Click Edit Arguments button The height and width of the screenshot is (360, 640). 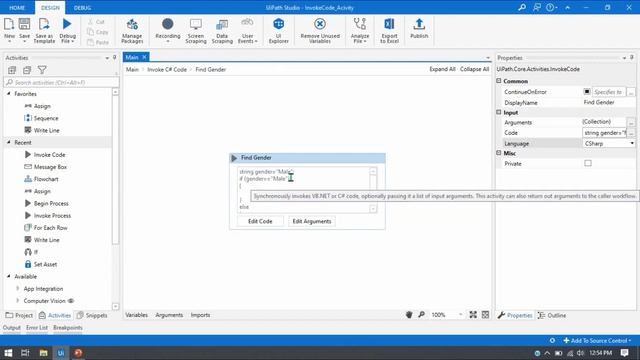[311, 221]
